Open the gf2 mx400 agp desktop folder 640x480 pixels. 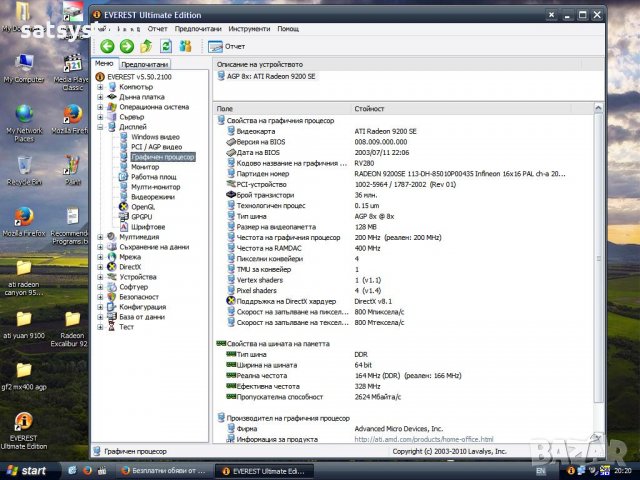24,377
